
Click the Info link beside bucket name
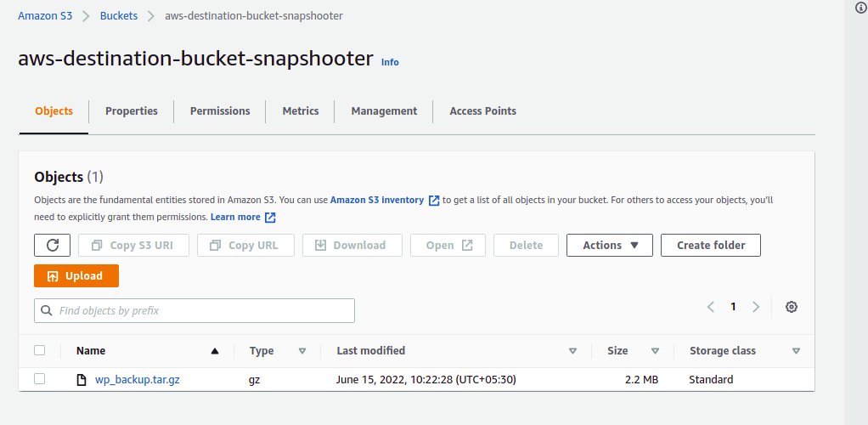click(x=390, y=62)
